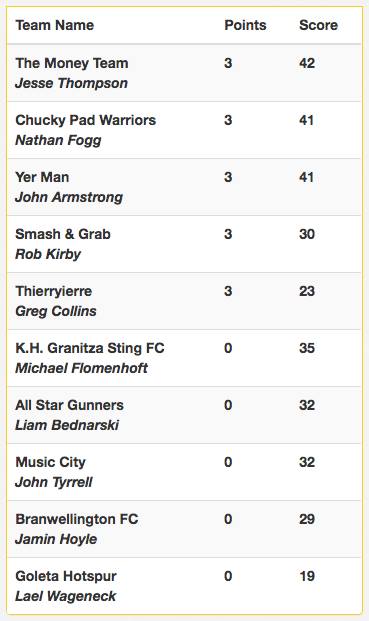The height and width of the screenshot is (621, 369).
Task: Open the All Star Gunners team
Action: (70, 405)
